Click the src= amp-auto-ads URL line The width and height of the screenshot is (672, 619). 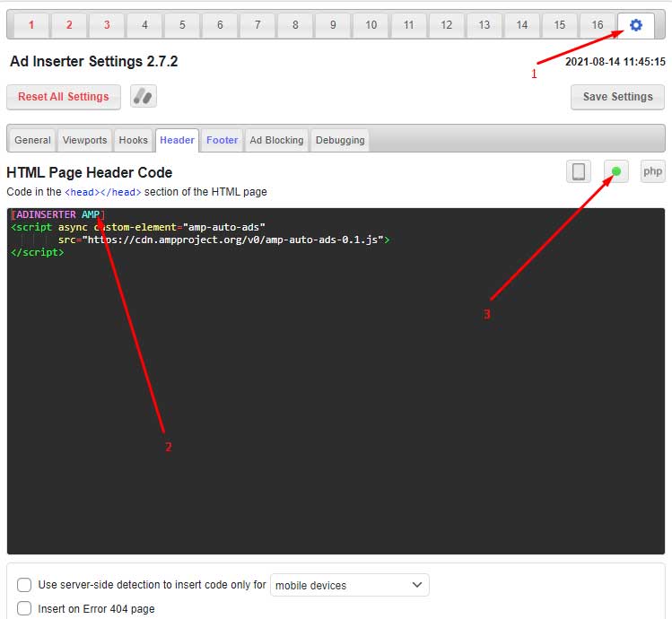coord(223,240)
